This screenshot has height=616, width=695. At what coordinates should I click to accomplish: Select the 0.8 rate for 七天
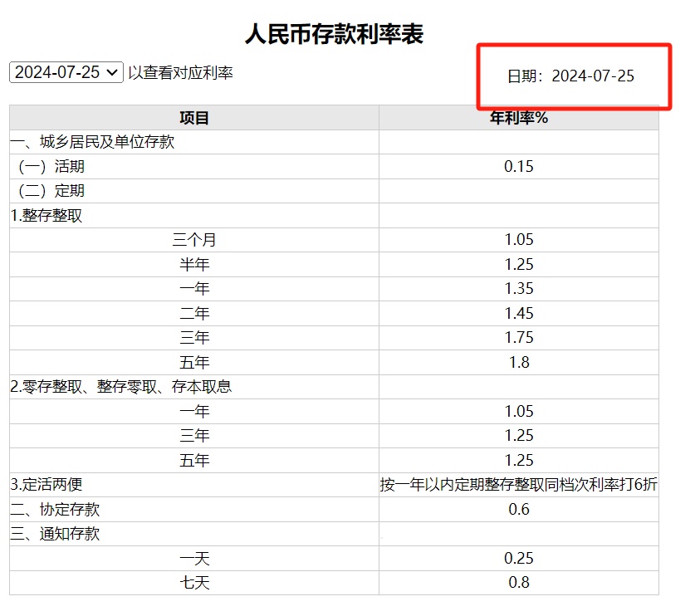pos(519,583)
